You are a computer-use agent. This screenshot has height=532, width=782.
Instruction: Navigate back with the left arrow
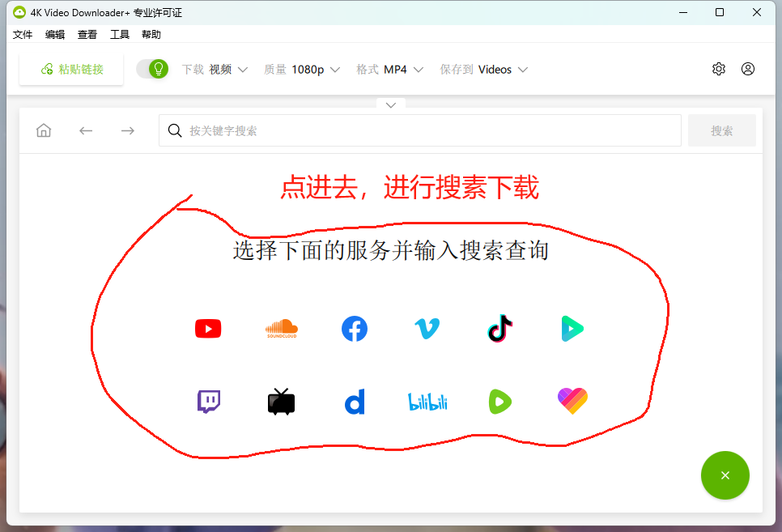click(x=86, y=130)
